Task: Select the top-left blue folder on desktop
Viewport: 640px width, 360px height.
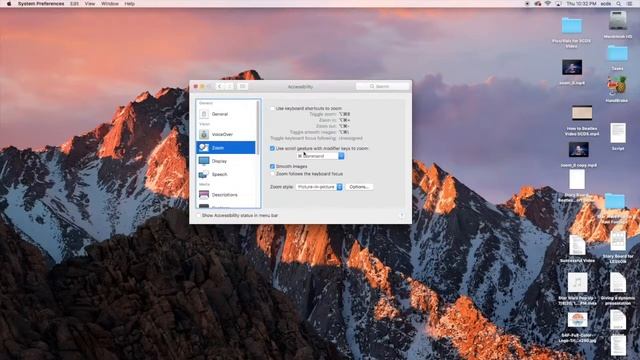Action: [x=571, y=25]
